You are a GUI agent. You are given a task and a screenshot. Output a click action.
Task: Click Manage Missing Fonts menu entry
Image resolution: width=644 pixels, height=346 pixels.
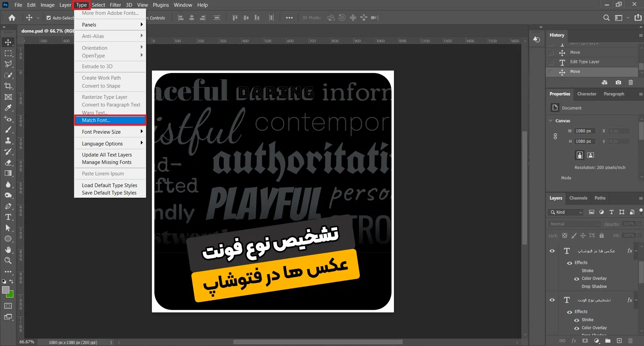(x=107, y=162)
